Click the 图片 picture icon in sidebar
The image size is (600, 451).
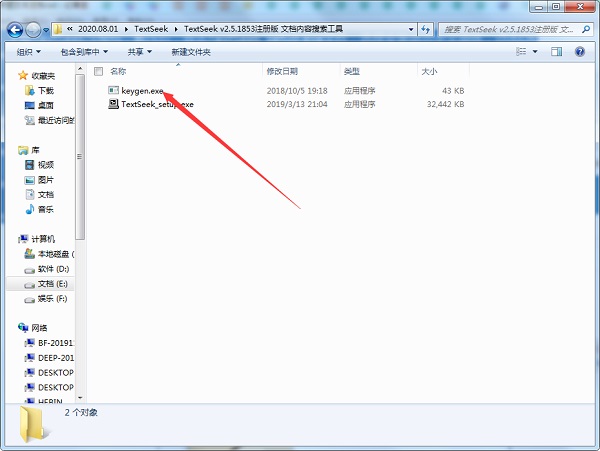[x=29, y=180]
